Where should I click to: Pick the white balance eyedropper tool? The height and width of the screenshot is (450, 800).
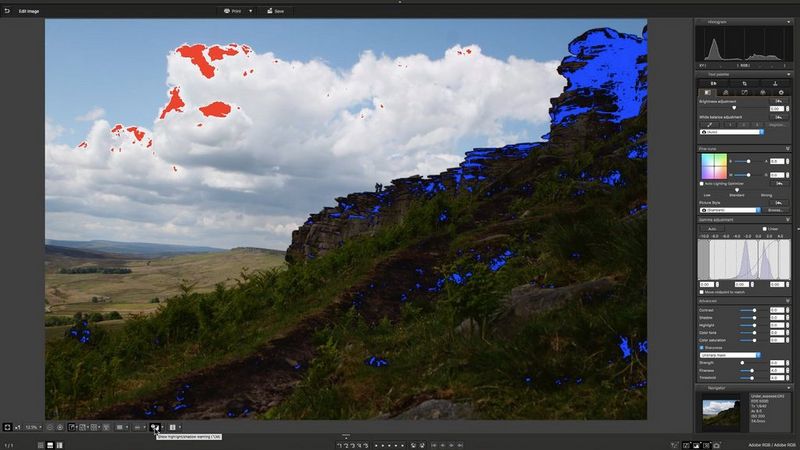click(x=710, y=124)
